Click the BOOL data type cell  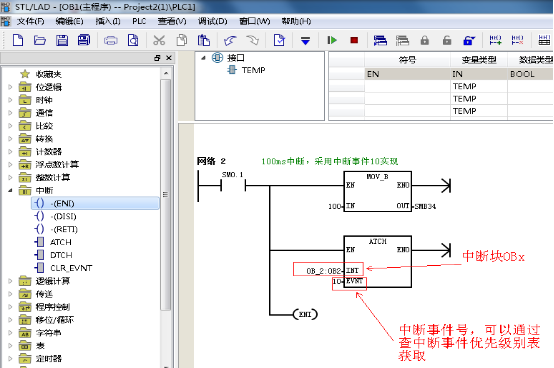(530, 74)
